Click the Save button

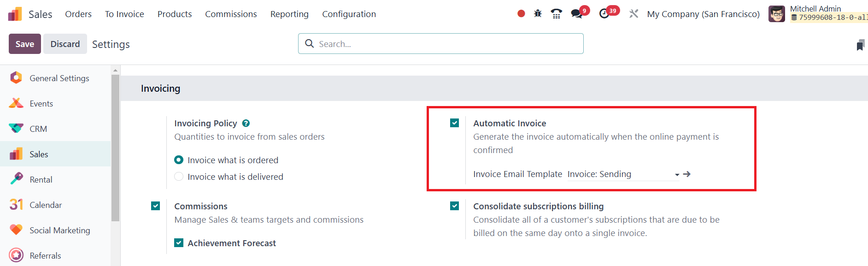(25, 44)
